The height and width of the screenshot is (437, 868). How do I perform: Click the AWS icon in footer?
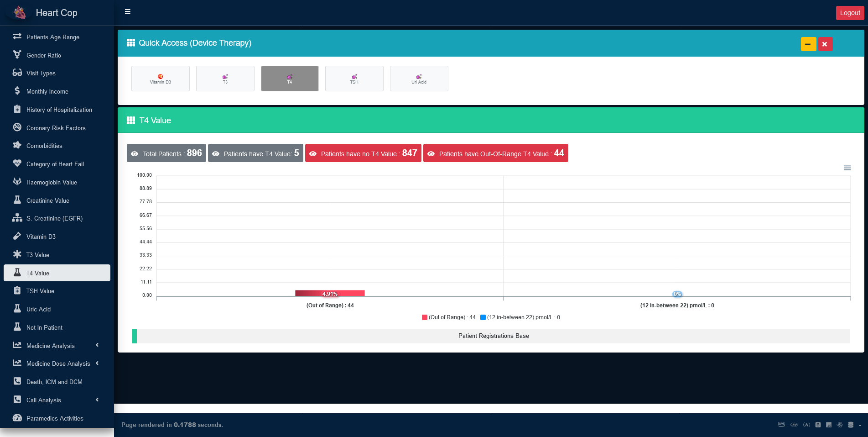click(781, 425)
